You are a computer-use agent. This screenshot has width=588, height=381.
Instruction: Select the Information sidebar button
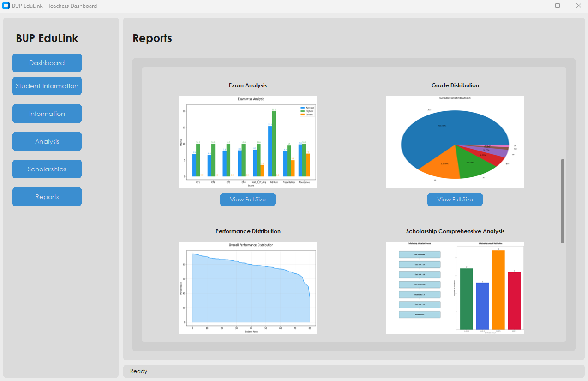coord(47,114)
